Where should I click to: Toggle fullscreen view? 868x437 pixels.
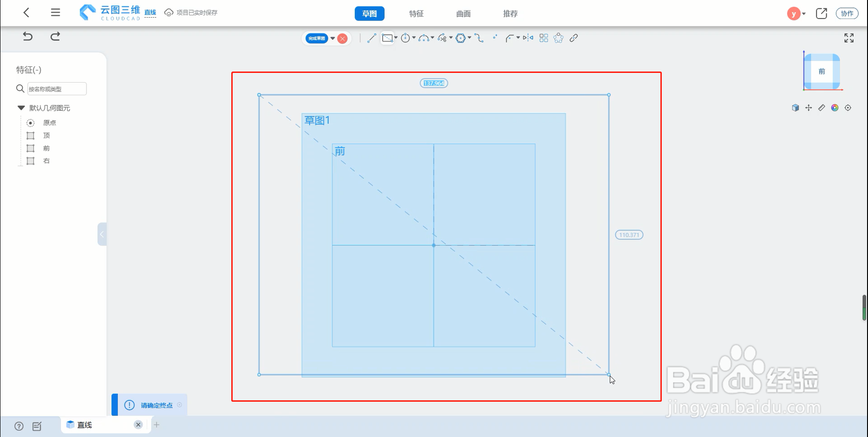point(849,38)
